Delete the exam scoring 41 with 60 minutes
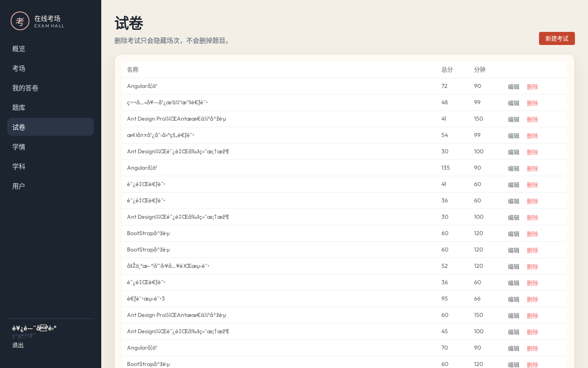Screen dimensions: 588x368 [532, 185]
